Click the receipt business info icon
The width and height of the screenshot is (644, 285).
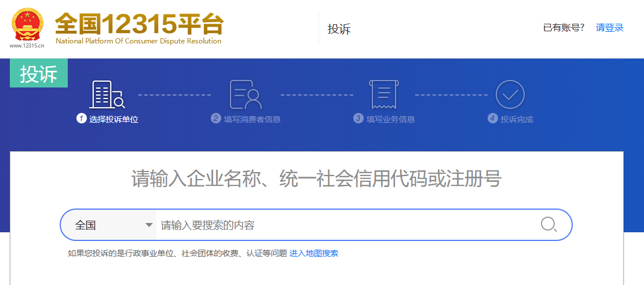point(384,94)
